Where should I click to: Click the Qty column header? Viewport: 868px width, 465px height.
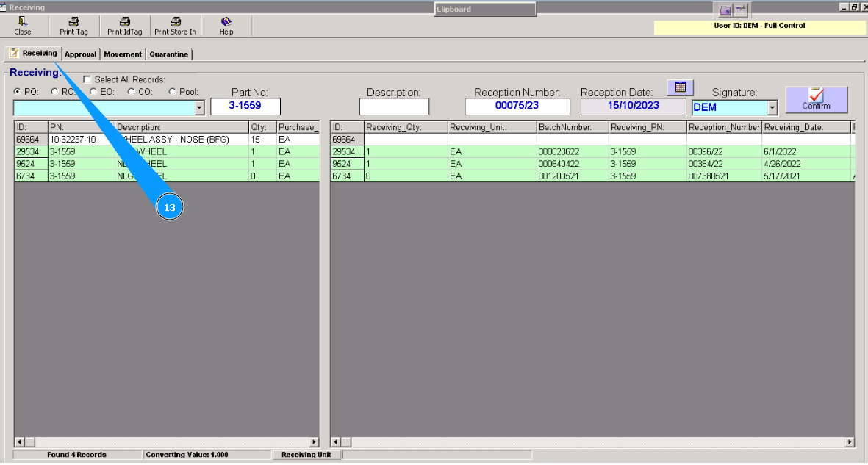tap(263, 127)
